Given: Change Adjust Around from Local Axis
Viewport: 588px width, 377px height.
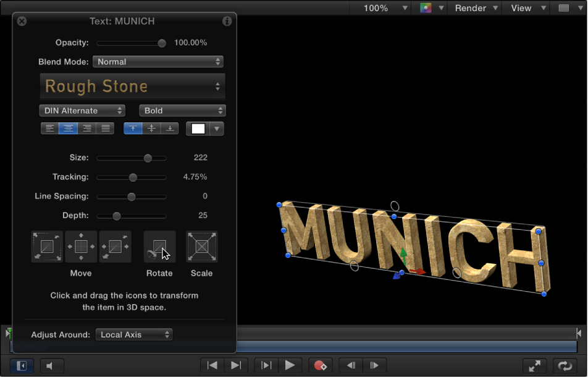Looking at the screenshot, I should point(134,334).
